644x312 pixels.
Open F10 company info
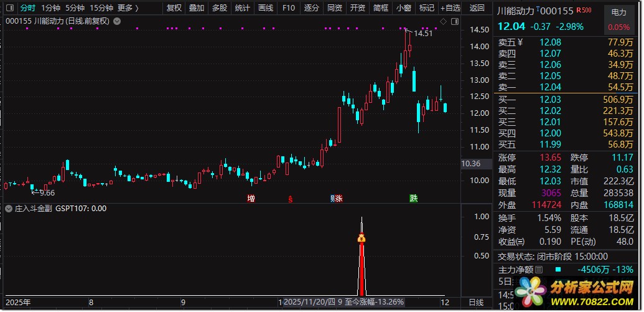click(289, 8)
